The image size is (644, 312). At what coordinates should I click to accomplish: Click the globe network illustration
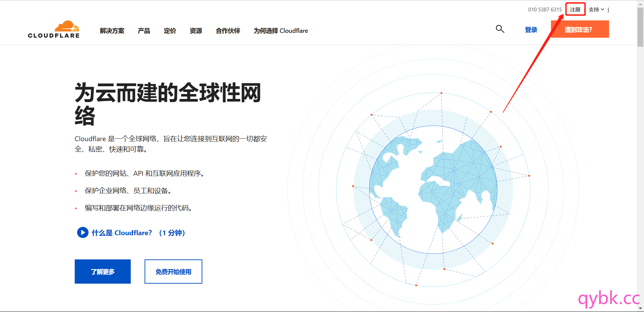tap(433, 190)
